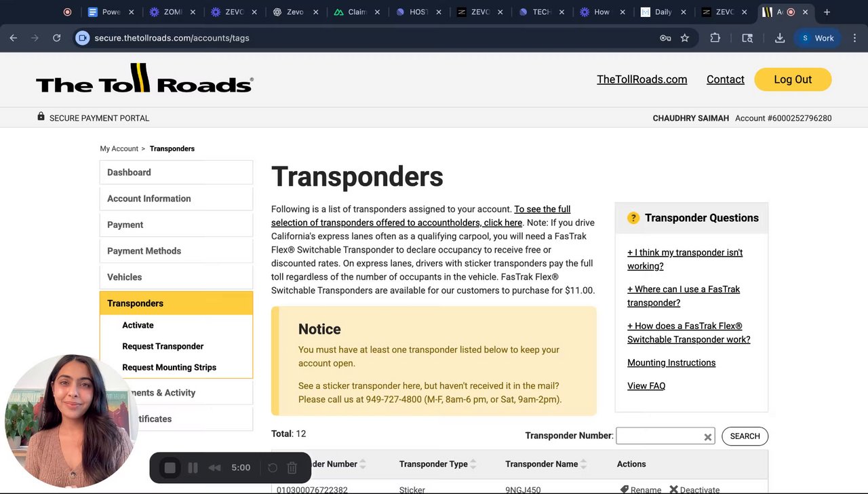868x494 pixels.
Task: Open Chrome downloads icon
Action: 780,38
